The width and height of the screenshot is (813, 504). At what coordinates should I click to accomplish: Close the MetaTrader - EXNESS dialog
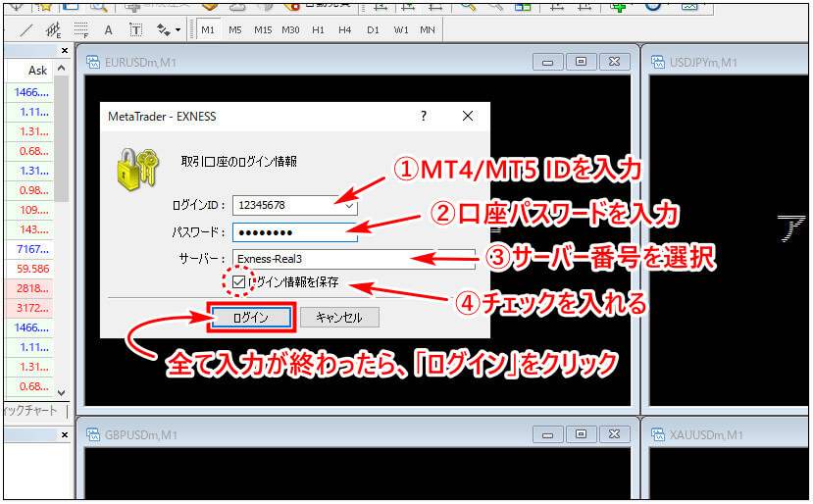pos(468,116)
